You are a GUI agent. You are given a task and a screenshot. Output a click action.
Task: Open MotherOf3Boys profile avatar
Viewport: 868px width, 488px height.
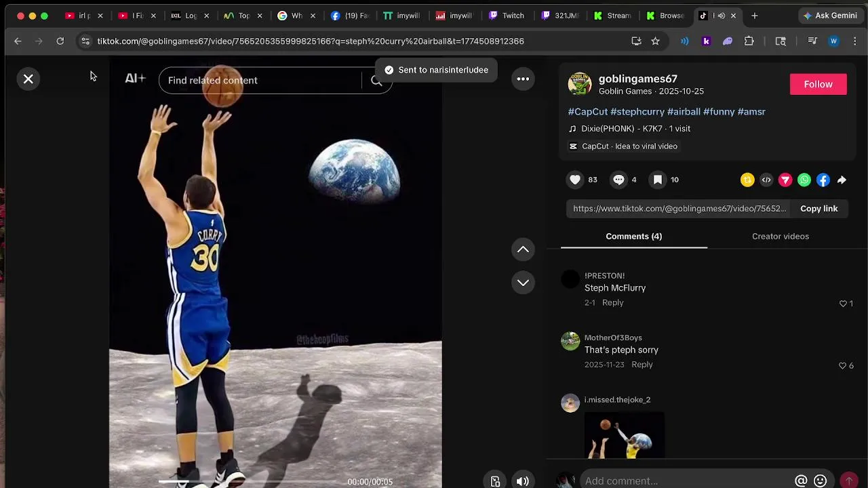tap(570, 341)
